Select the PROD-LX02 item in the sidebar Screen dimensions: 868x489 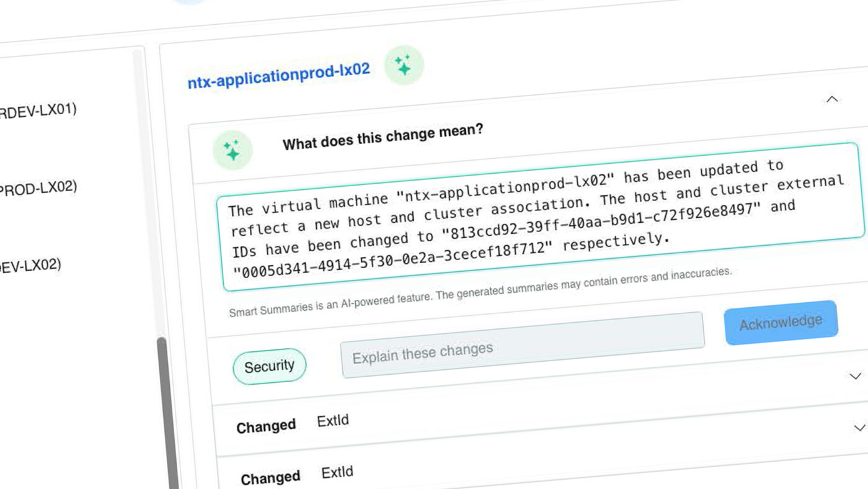pyautogui.click(x=38, y=187)
